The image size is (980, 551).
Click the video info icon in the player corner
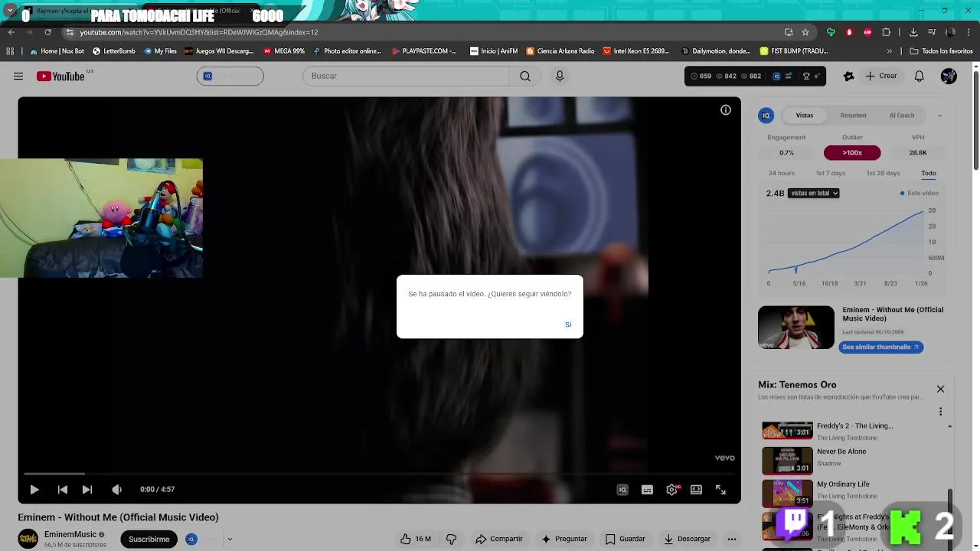click(x=726, y=110)
